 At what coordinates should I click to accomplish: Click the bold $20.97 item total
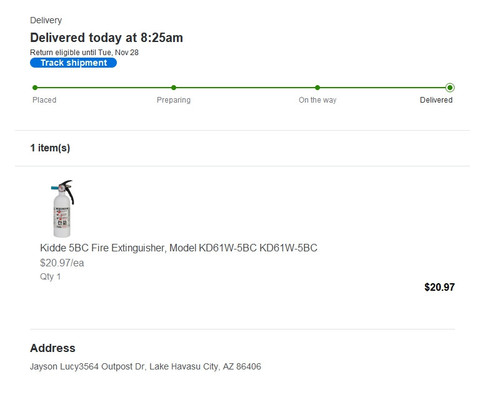(439, 287)
